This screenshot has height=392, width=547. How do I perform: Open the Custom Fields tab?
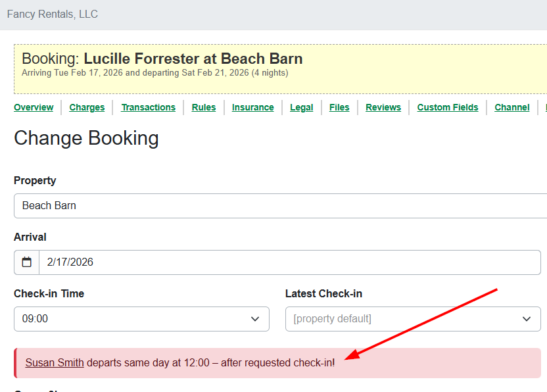pyautogui.click(x=448, y=107)
